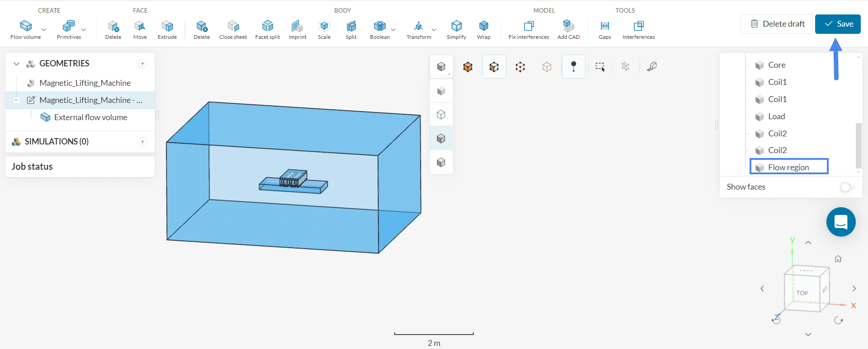This screenshot has height=349, width=868.
Task: Click the Delete draft button
Action: 777,24
